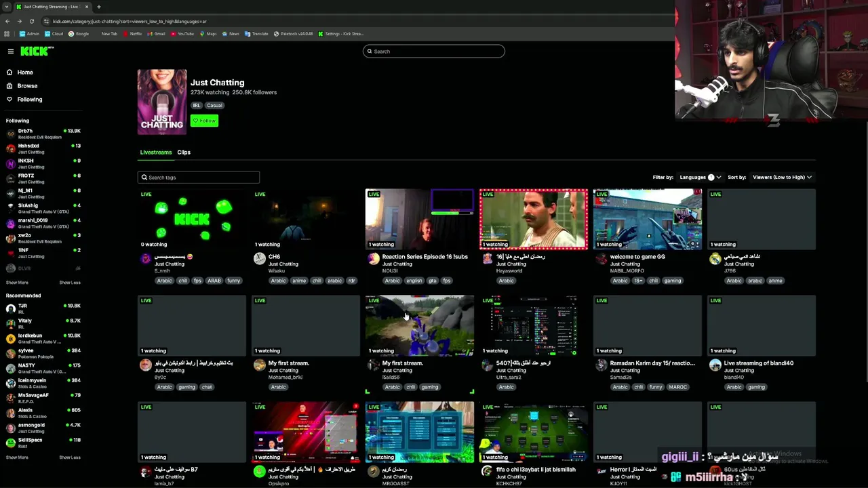Follow the Just Chatting category
The width and height of the screenshot is (868, 488).
point(204,121)
